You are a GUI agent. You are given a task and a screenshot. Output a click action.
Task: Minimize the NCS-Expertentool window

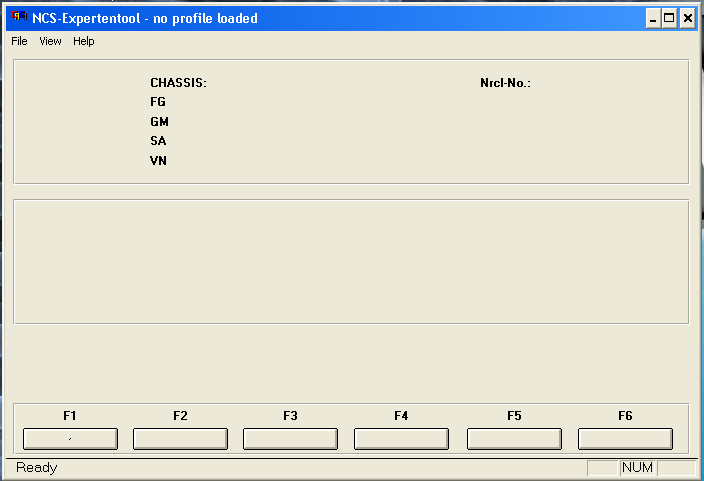point(653,18)
